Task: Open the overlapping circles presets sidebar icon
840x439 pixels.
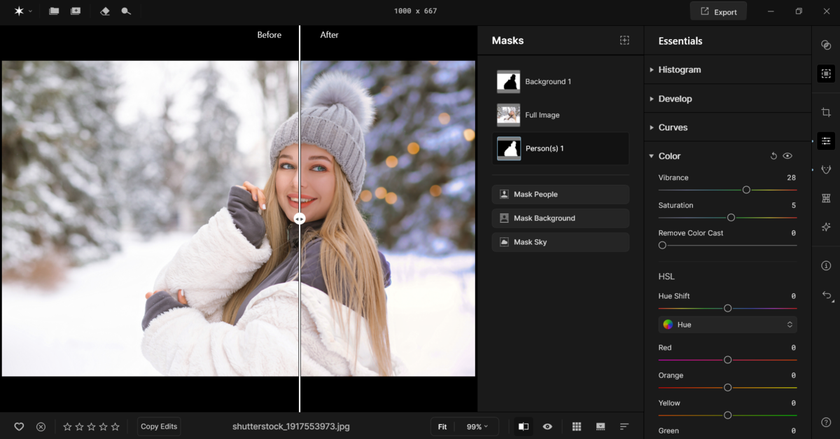Action: point(826,45)
